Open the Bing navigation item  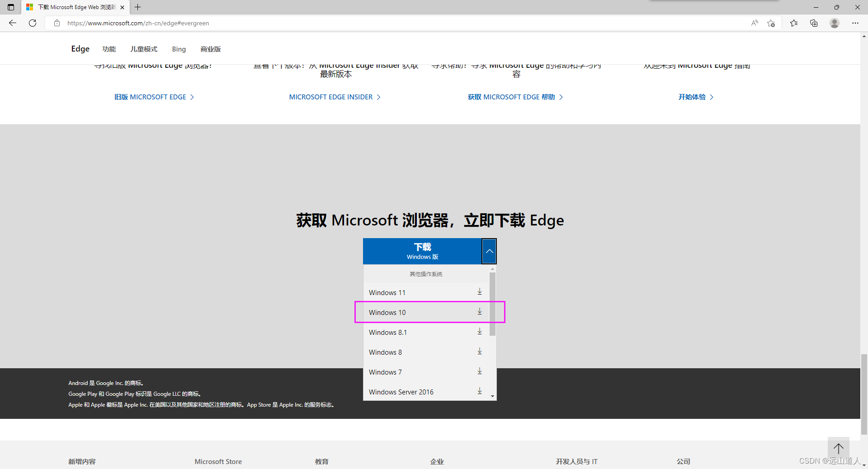point(179,49)
